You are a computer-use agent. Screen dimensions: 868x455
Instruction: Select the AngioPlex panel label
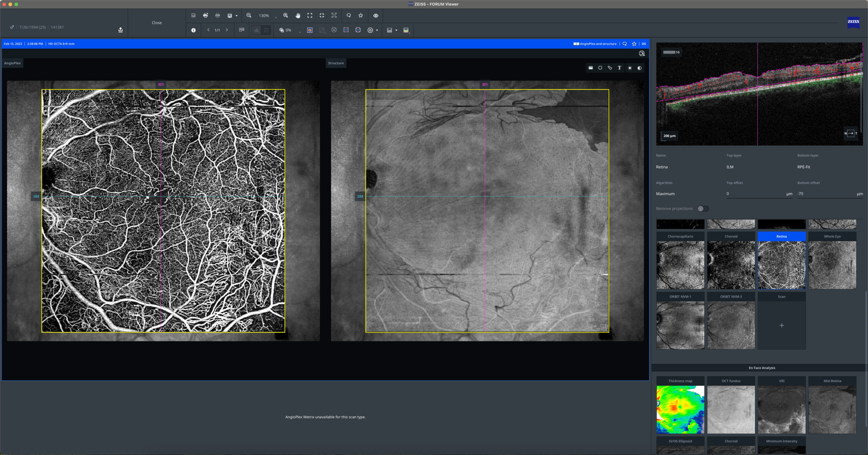click(13, 63)
